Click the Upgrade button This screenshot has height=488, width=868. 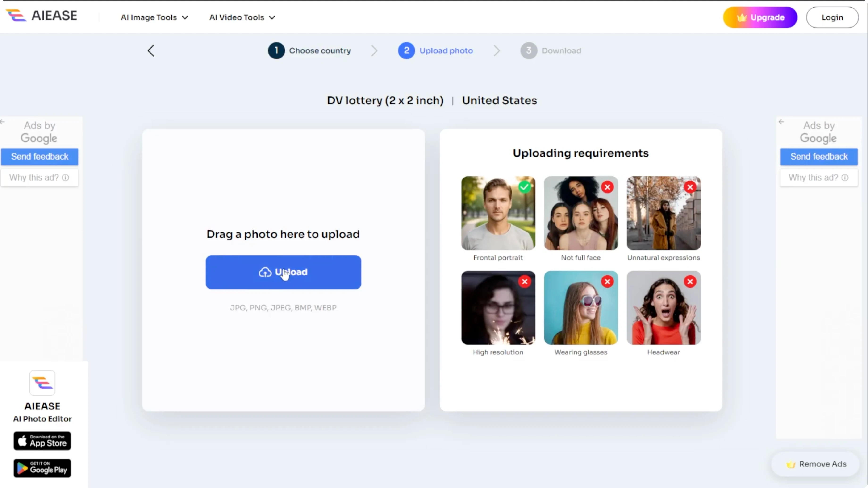(760, 17)
